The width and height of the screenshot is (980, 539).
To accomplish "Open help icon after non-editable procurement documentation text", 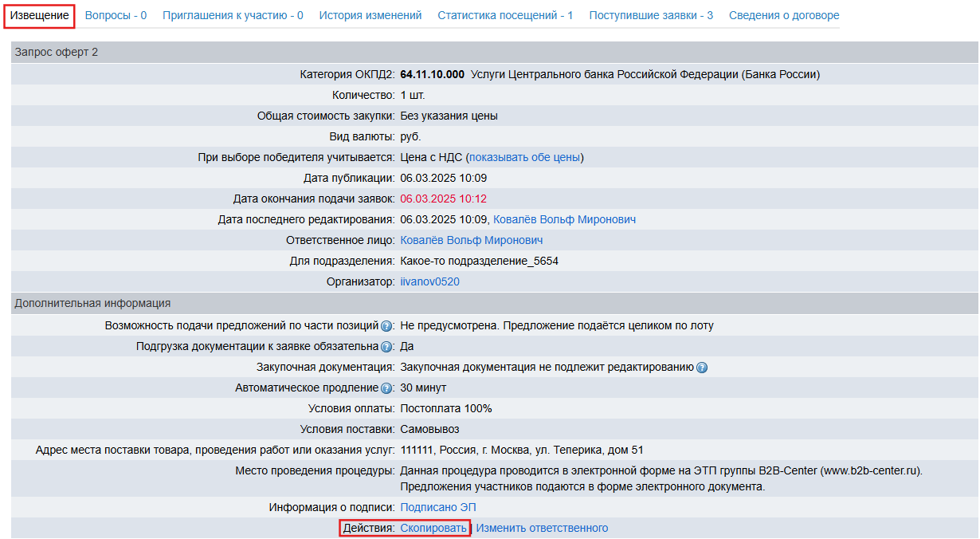I will point(702,368).
